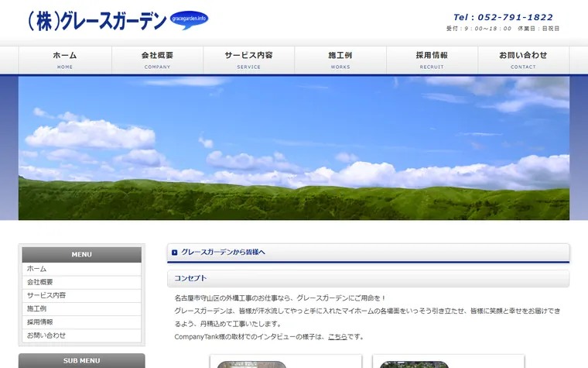Viewport: 588px width, 368px height.
Task: Select お問い合わせ in the side MENU
Action: [82, 335]
